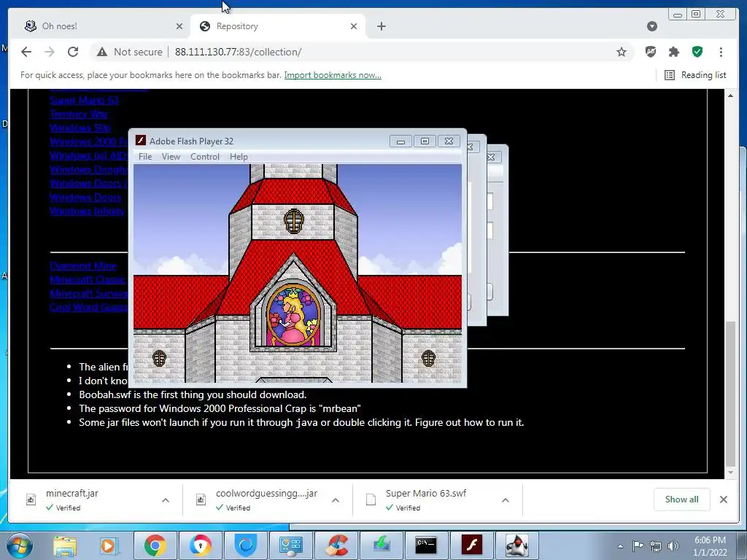Screen dimensions: 747x560
Task: Open the Control Panel taskbar icon
Action: pyautogui.click(x=290, y=545)
